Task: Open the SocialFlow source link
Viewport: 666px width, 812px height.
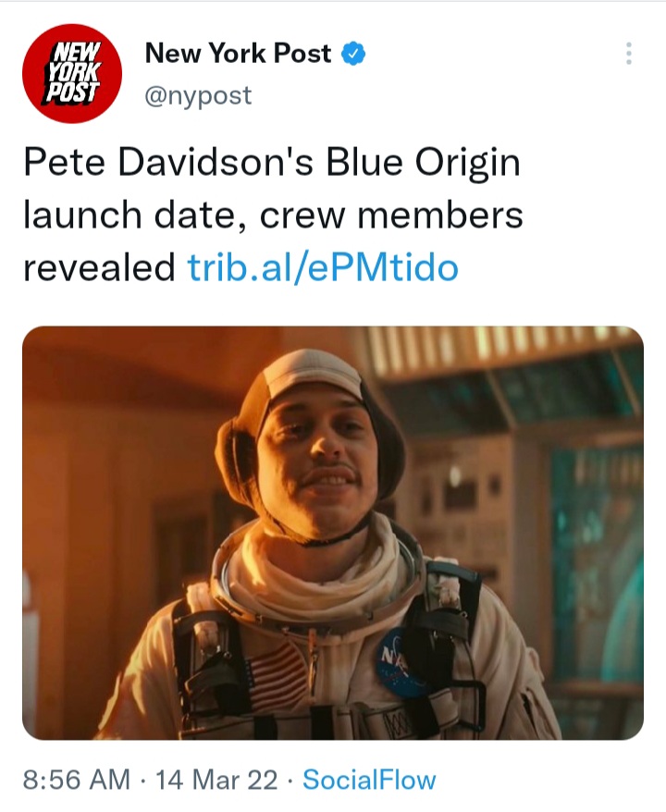Action: [x=369, y=780]
